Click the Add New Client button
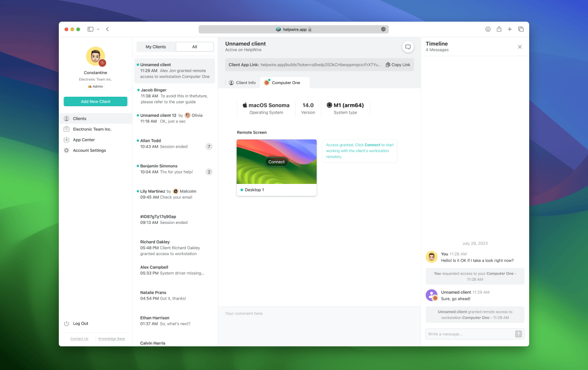 (96, 101)
